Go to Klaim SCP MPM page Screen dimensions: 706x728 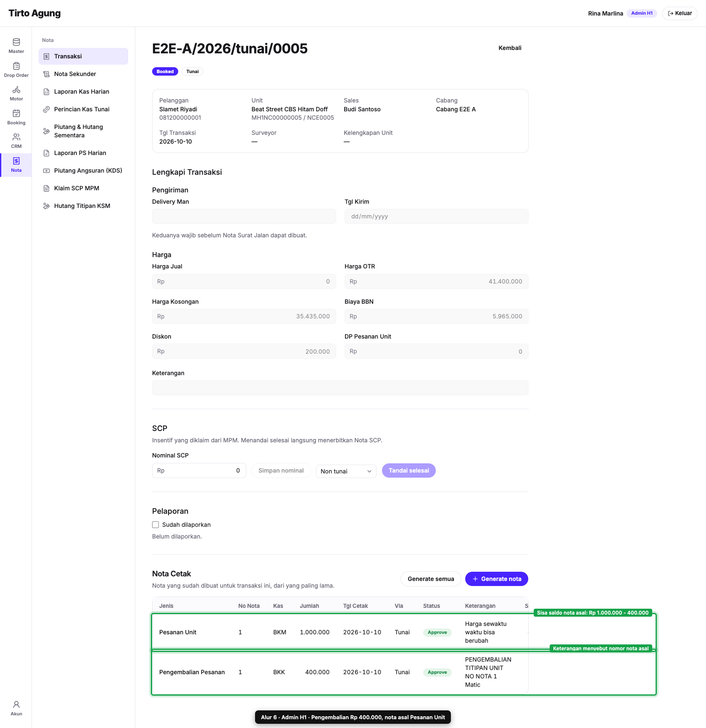tap(83, 188)
